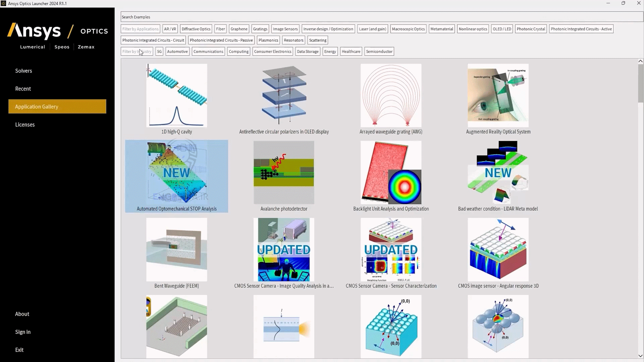This screenshot has width=644, height=362.
Task: Toggle the Semiconductor industry filter
Action: click(379, 51)
